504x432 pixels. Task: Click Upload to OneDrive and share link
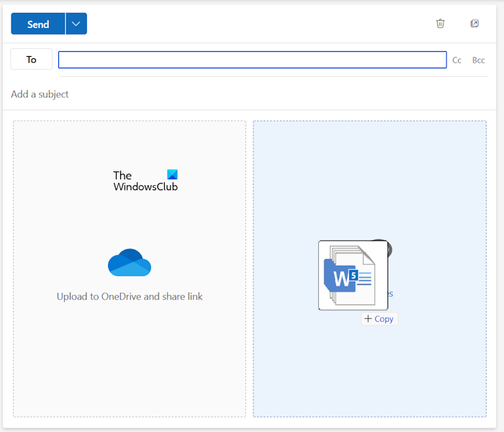click(x=130, y=297)
